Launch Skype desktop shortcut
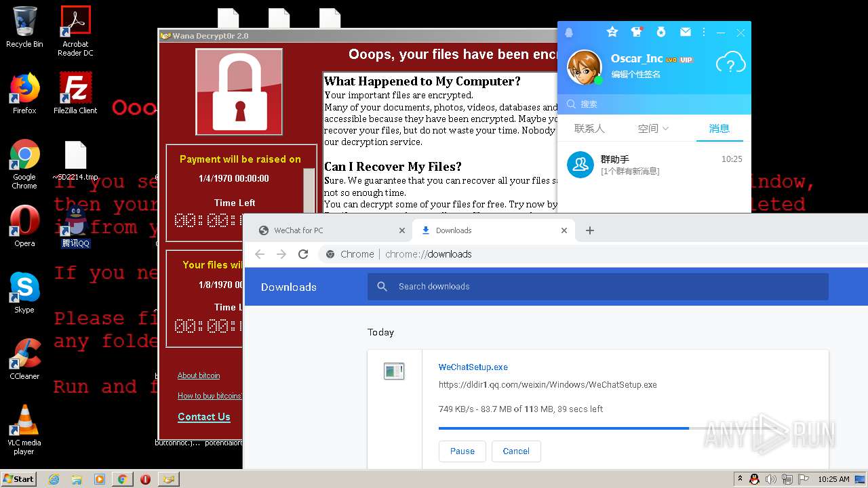This screenshot has height=488, width=868. point(24,293)
